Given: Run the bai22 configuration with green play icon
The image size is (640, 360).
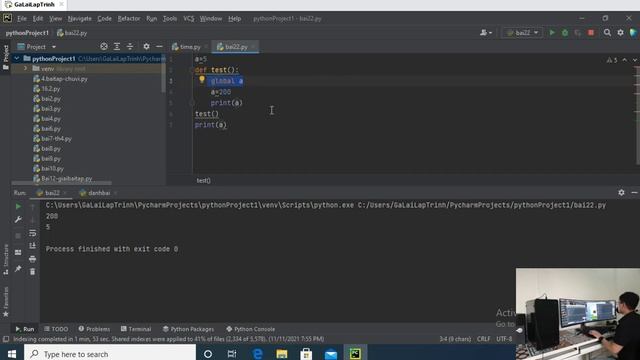Looking at the screenshot, I should (x=552, y=33).
